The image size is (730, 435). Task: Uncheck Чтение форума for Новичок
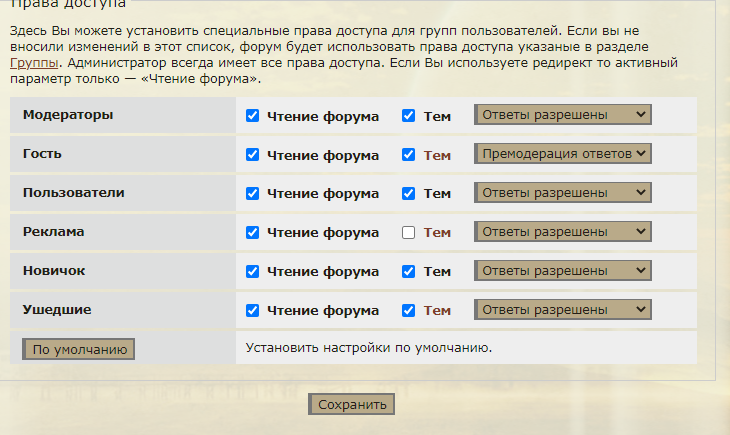tap(252, 271)
